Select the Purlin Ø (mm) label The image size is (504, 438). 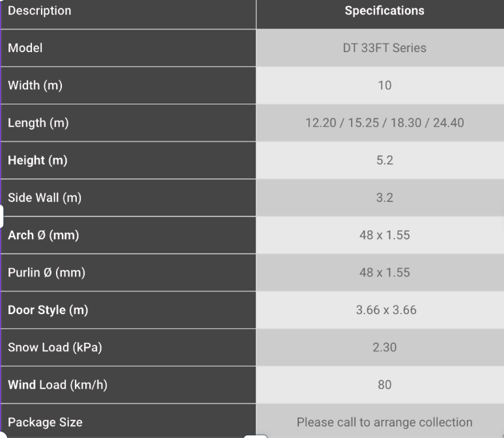(46, 273)
